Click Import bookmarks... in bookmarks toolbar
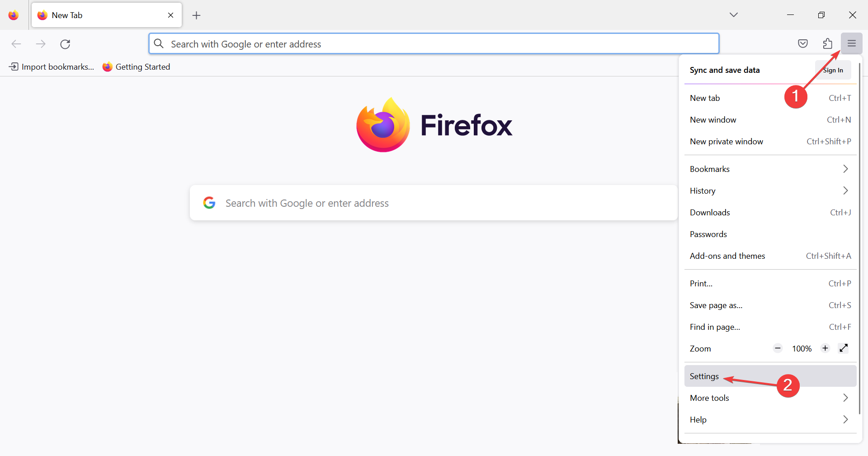Screen dimensions: 868x456 pos(52,67)
